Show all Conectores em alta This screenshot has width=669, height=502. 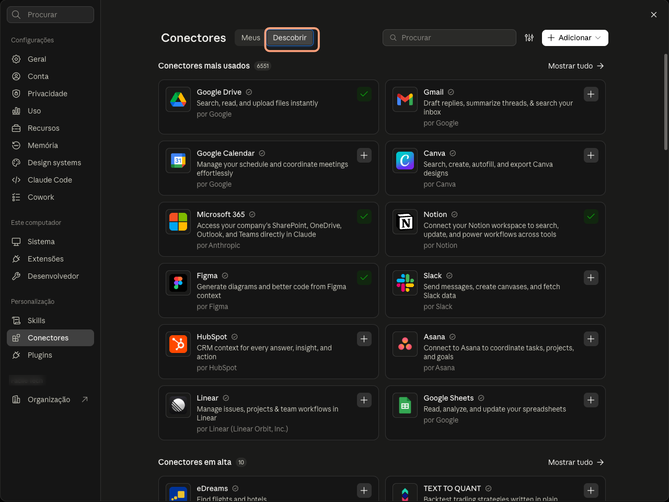click(576, 462)
